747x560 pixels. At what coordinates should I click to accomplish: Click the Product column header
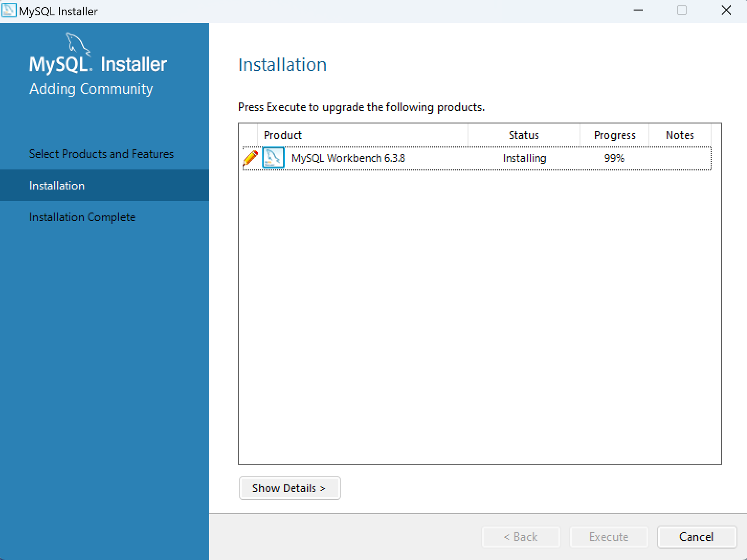pos(283,135)
